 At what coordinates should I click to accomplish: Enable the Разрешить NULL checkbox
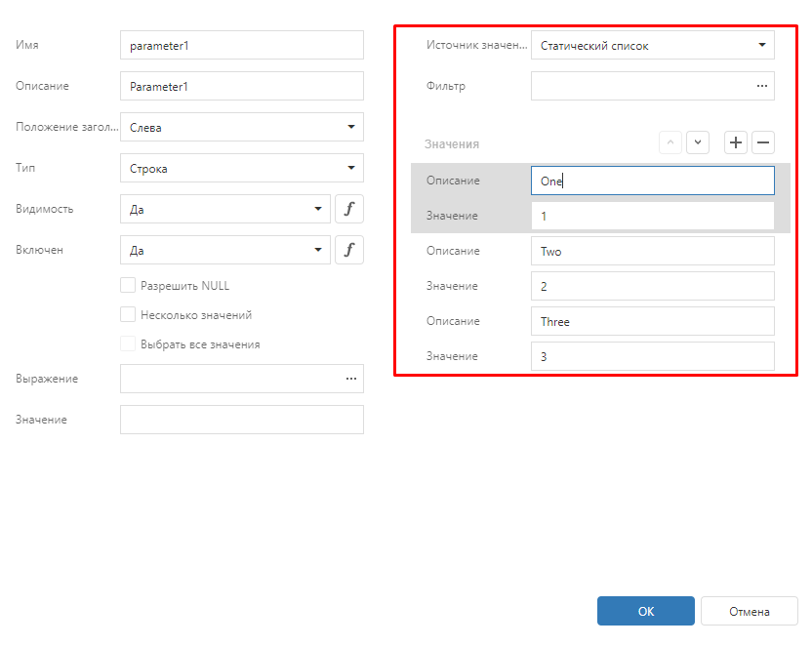128,286
